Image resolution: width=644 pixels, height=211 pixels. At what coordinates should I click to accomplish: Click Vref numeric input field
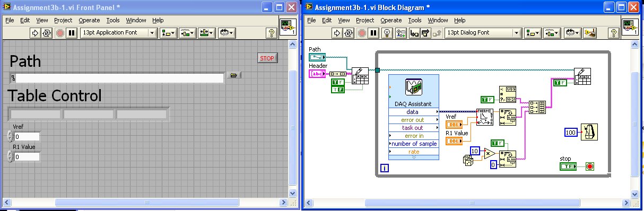click(x=27, y=137)
